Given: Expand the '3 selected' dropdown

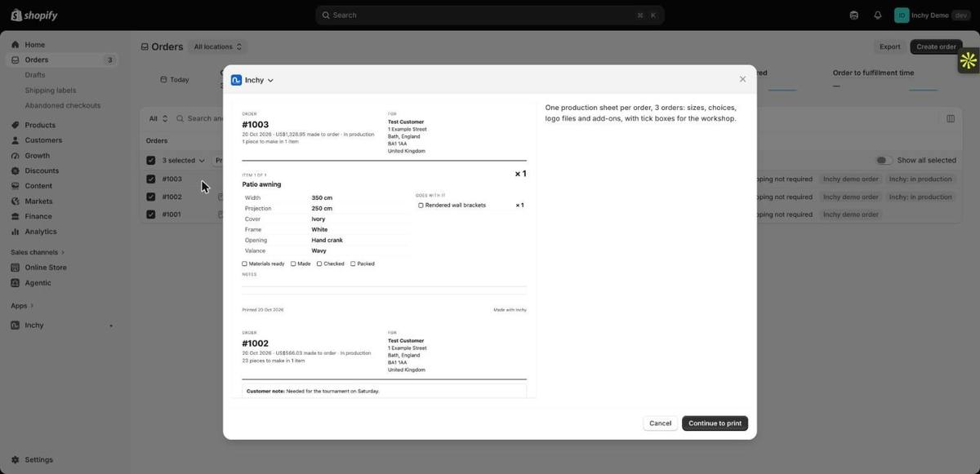Looking at the screenshot, I should pos(184,161).
